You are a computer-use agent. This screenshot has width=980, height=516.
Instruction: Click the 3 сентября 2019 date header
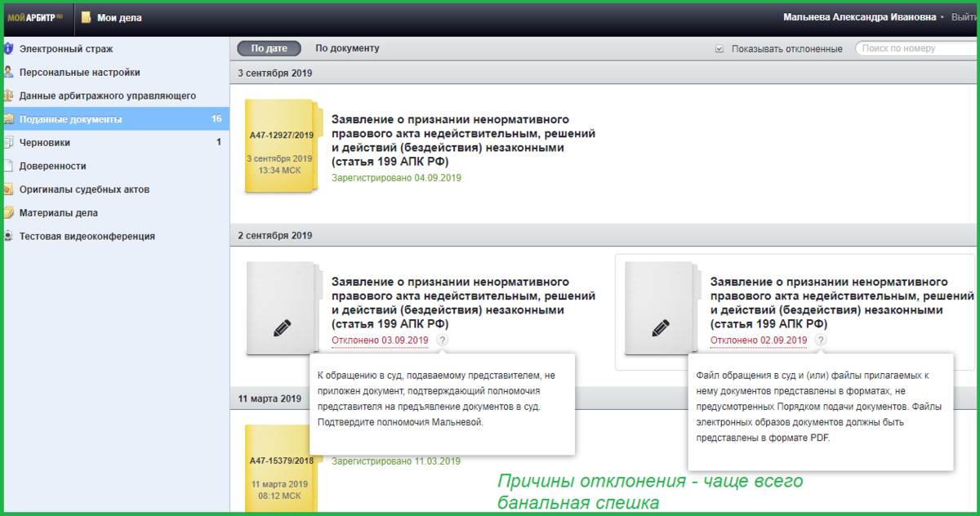(x=275, y=73)
